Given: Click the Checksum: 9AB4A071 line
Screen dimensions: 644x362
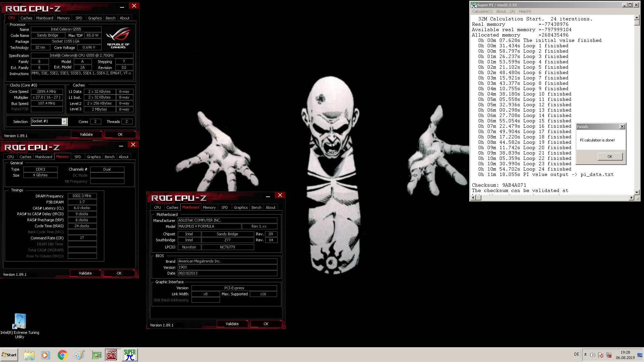Looking at the screenshot, I should point(499,185).
